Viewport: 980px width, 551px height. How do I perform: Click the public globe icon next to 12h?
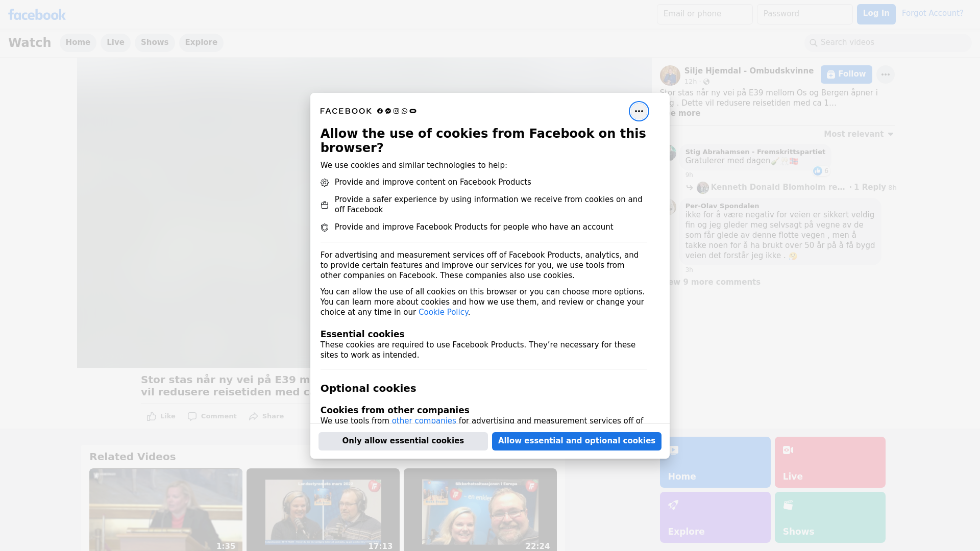(706, 82)
